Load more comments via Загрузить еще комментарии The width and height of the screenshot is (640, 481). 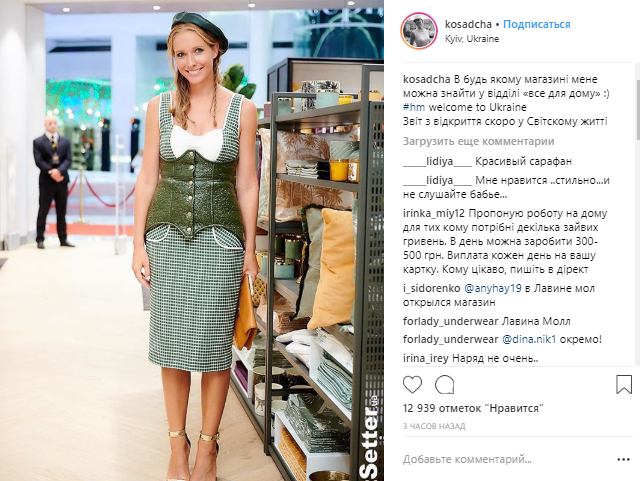pos(478,141)
